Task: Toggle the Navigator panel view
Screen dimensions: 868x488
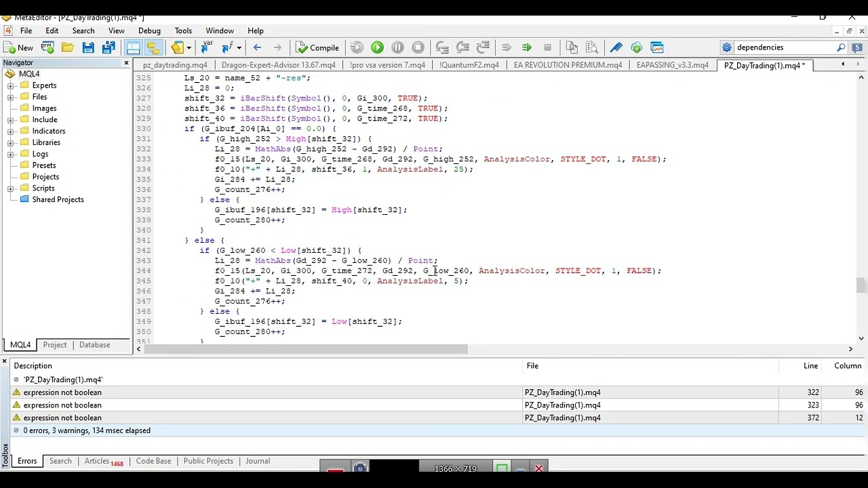Action: tap(153, 47)
